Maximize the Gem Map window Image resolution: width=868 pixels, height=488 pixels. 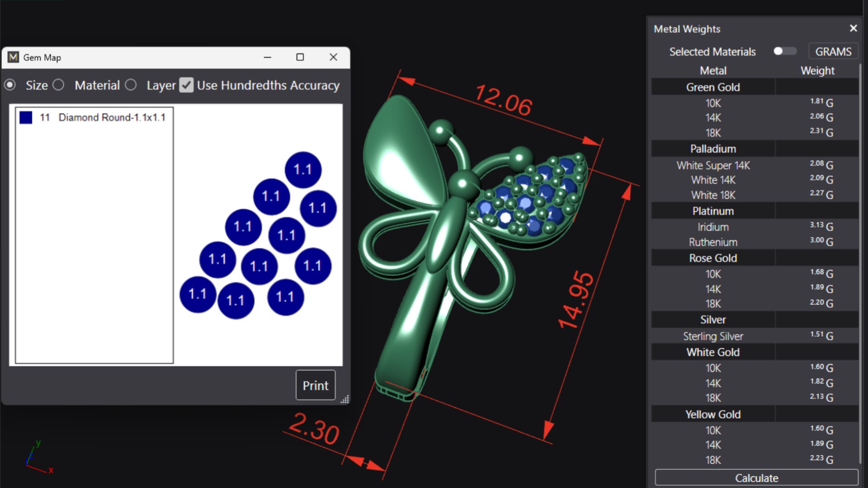300,57
